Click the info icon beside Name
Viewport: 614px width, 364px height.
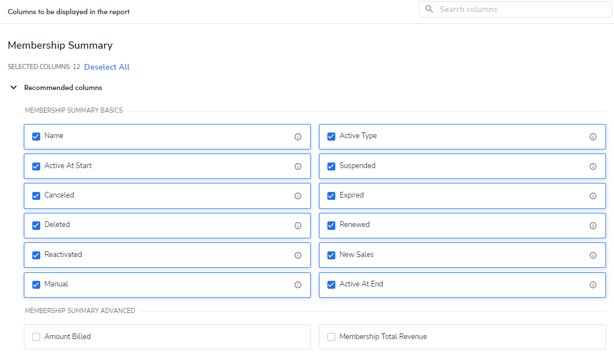pos(298,136)
